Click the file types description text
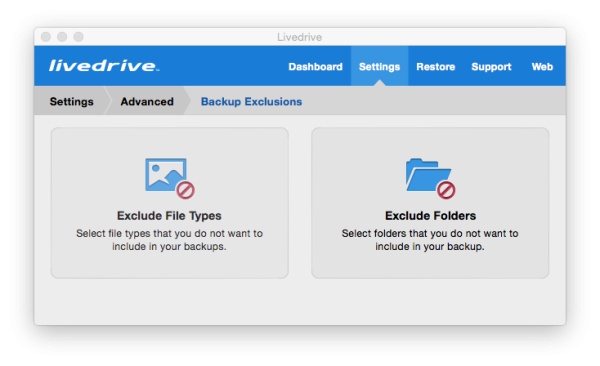The image size is (600, 366). point(169,240)
